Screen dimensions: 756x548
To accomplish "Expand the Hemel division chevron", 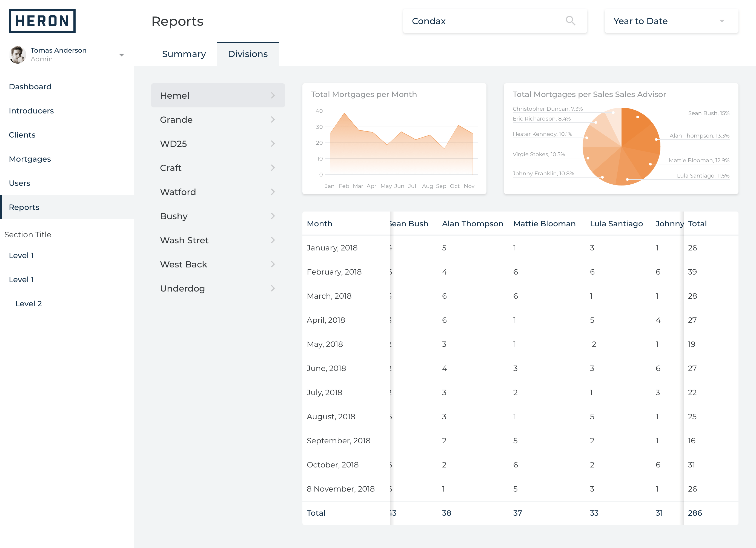I will point(273,95).
